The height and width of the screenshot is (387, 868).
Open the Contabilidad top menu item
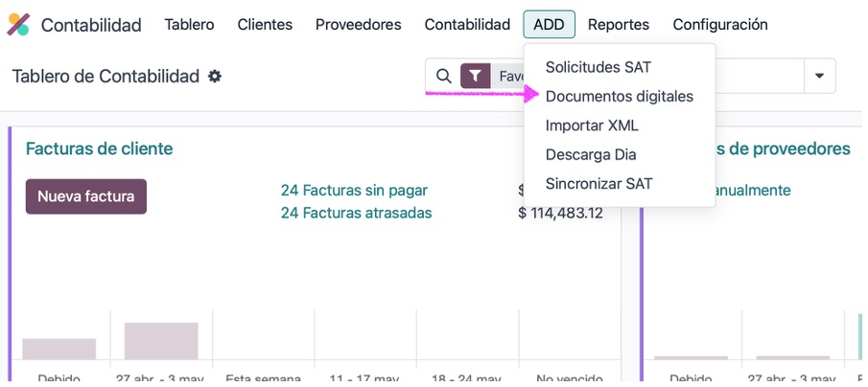[467, 24]
